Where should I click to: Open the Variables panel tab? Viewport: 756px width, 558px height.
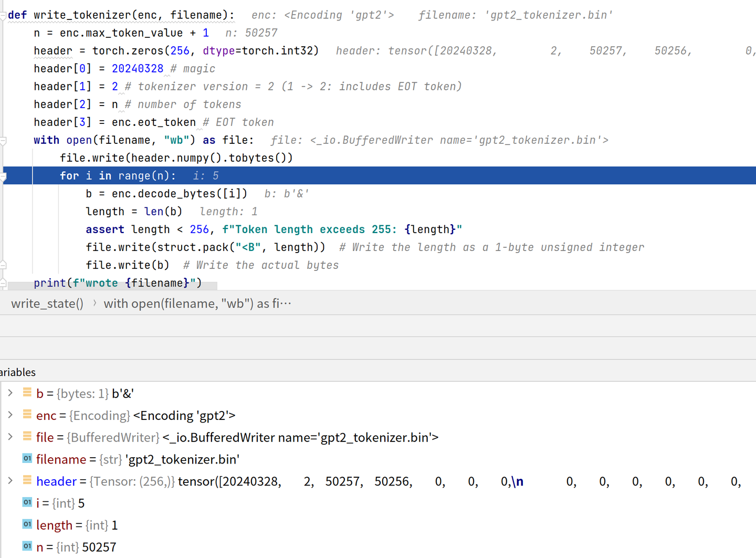tap(18, 372)
